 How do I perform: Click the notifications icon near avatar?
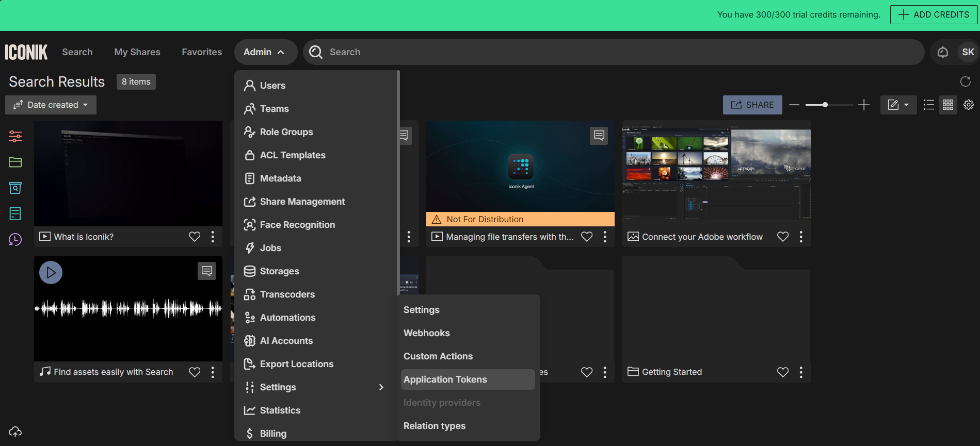pos(943,52)
